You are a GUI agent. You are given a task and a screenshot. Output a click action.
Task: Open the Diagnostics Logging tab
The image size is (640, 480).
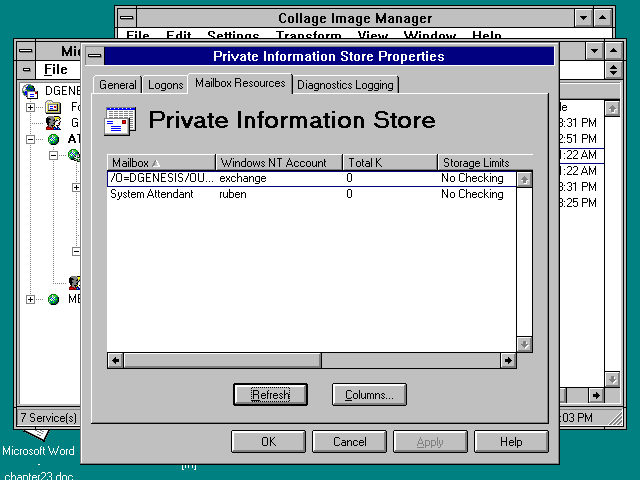pos(345,85)
